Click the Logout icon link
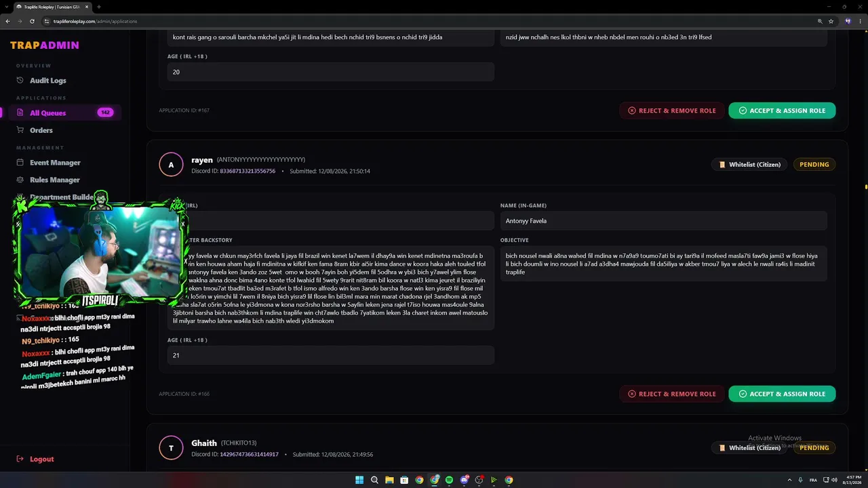Viewport: 868px width, 488px height. [x=20, y=459]
